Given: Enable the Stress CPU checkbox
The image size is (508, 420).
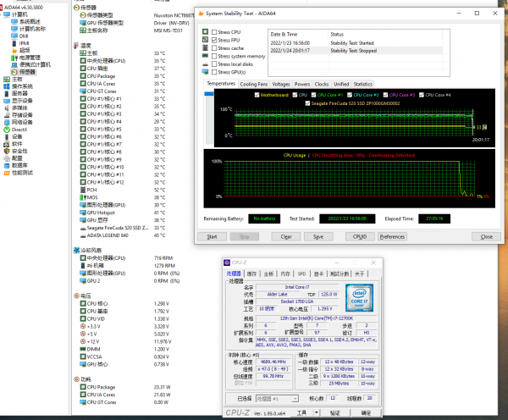Looking at the screenshot, I should click(213, 31).
